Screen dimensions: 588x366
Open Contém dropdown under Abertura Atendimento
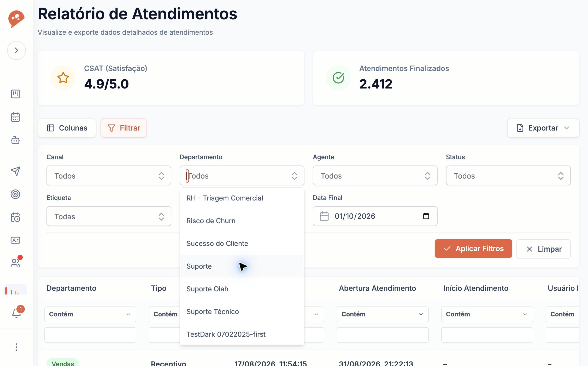[383, 314]
